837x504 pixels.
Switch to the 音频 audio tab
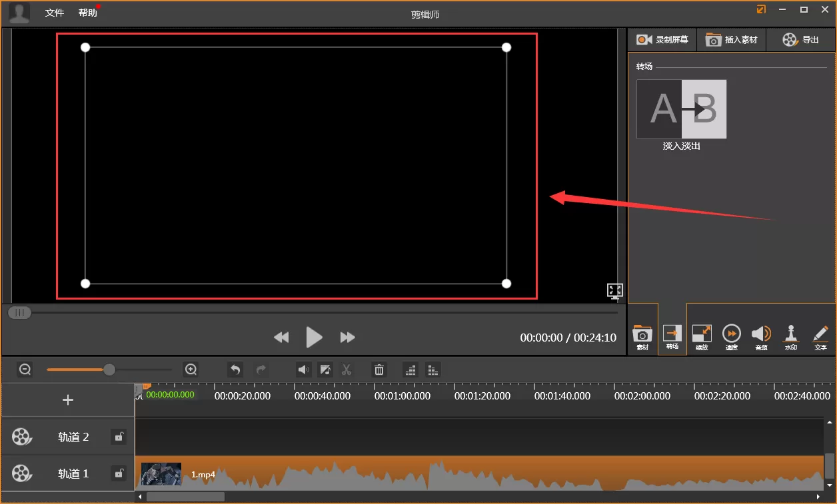[x=761, y=337]
